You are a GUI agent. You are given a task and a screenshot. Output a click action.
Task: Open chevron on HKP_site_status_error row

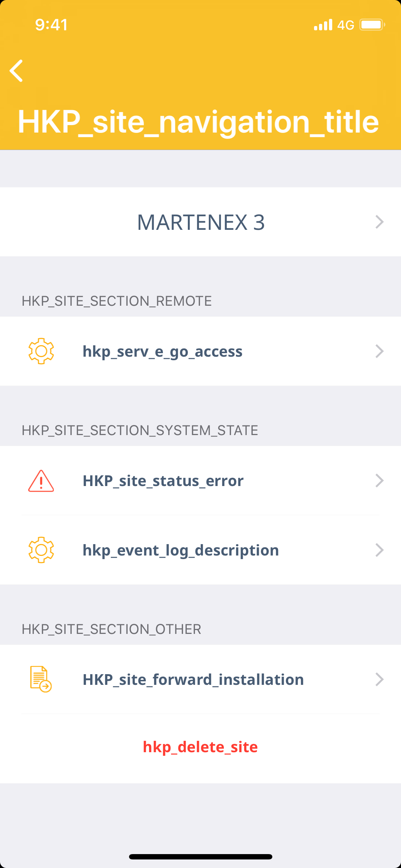(379, 481)
